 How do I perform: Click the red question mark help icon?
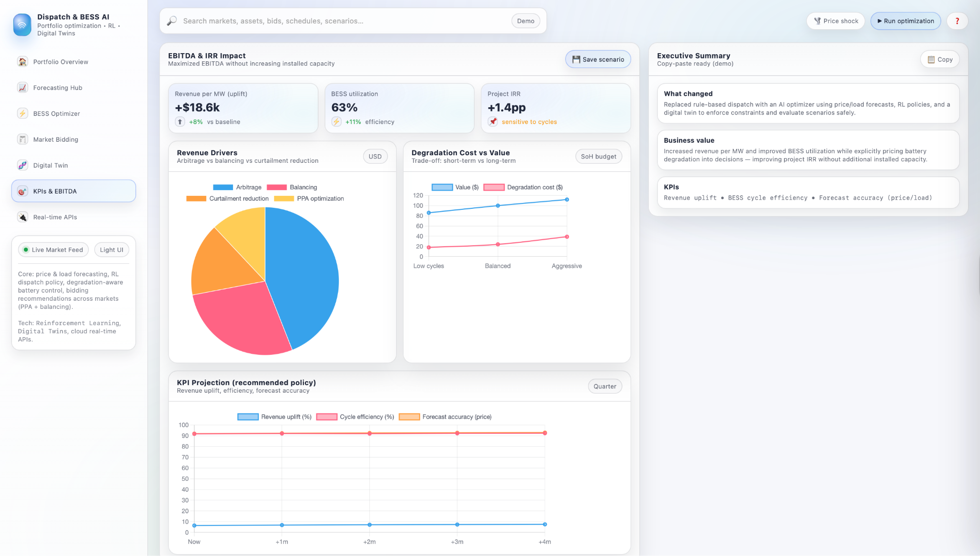point(957,21)
